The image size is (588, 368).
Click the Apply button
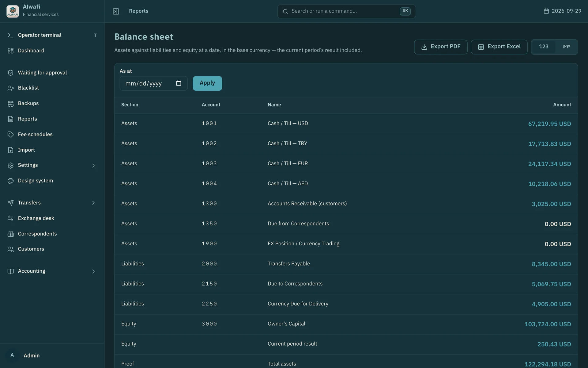pos(207,83)
